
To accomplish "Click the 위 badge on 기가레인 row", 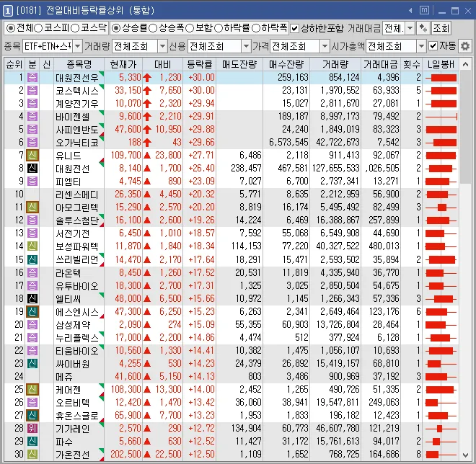I will pyautogui.click(x=32, y=428).
